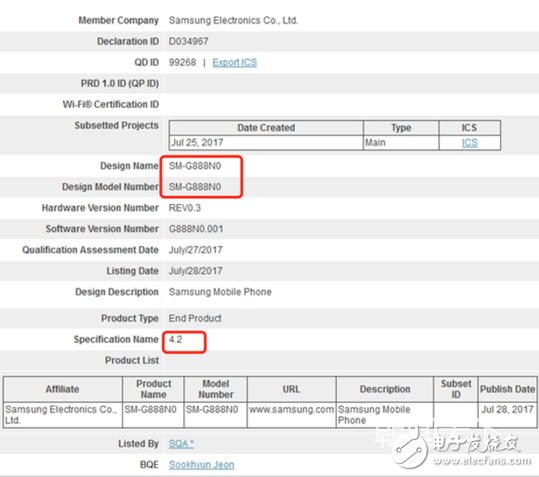Select the Affiliate column header
Image resolution: width=539 pixels, height=477 pixels.
pyautogui.click(x=63, y=389)
